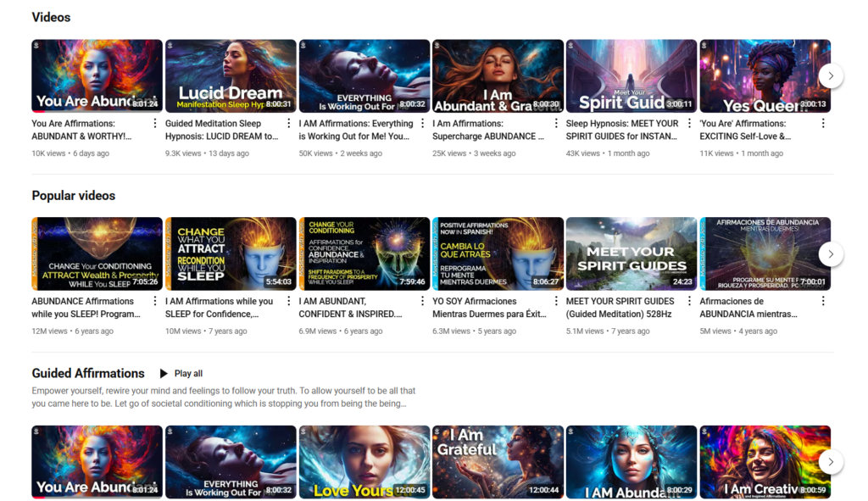This screenshot has width=868, height=501.
Task: Open options menu for 'Sleep Hypnosis: MEET YOUR SPIRIT GUIDES' video
Action: pyautogui.click(x=689, y=124)
